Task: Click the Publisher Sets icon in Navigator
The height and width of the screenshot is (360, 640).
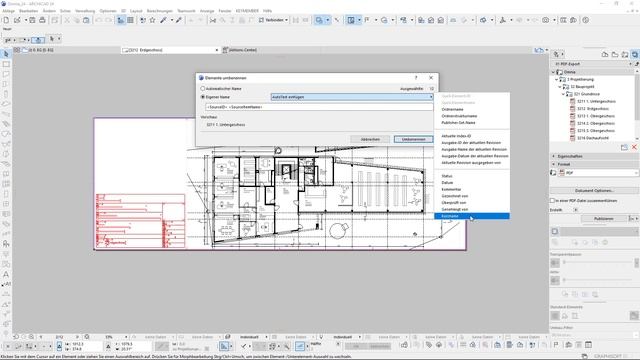Action: tap(635, 54)
